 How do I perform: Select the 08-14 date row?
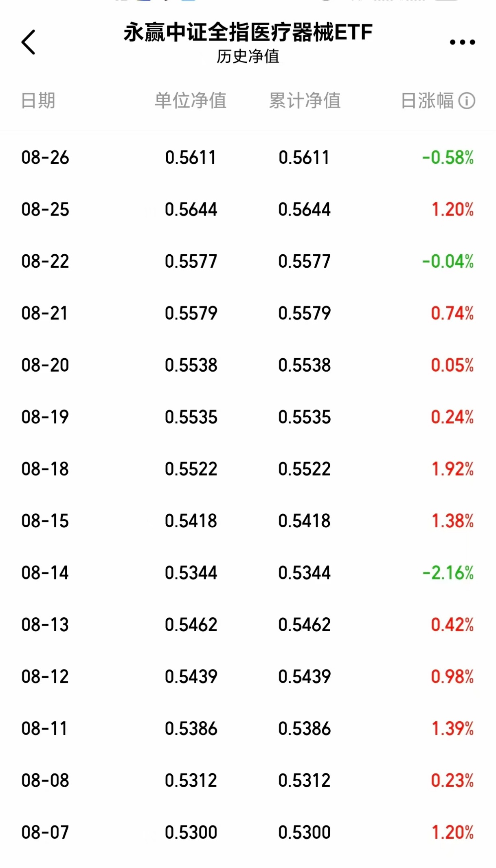pos(45,573)
